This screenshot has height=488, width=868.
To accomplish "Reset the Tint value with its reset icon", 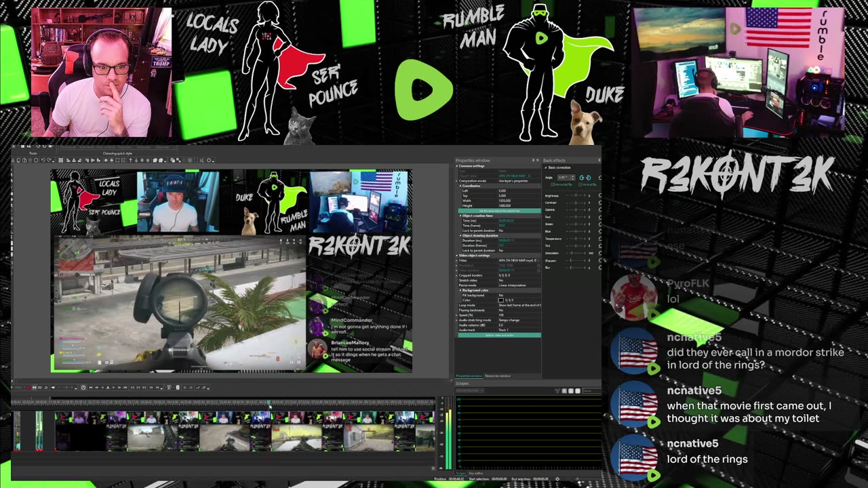I will [x=600, y=246].
